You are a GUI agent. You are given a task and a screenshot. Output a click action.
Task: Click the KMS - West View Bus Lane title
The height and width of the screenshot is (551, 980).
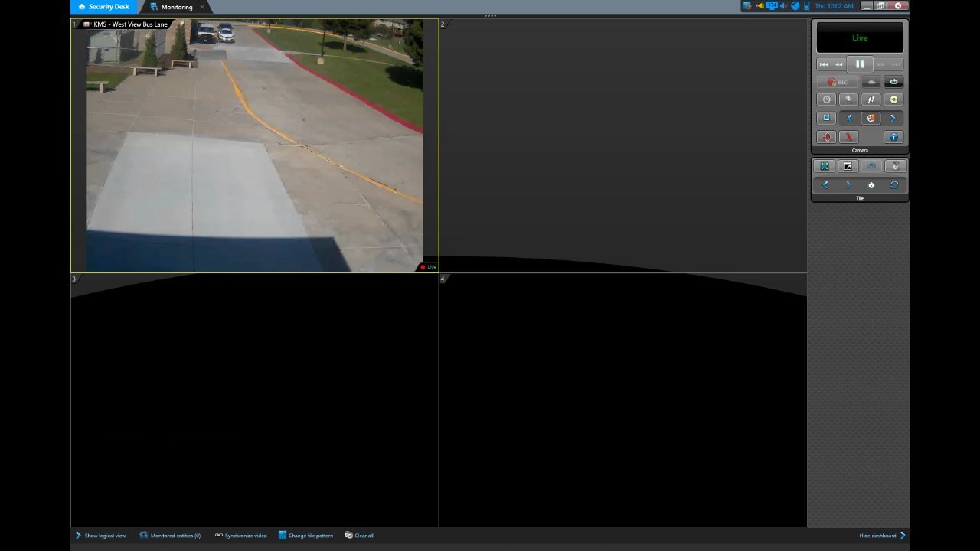[x=130, y=24]
